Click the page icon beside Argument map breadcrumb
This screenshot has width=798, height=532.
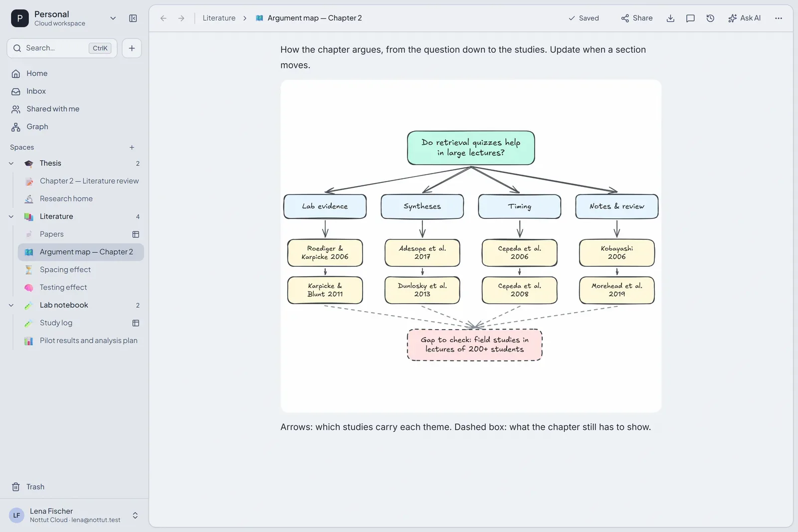click(259, 18)
